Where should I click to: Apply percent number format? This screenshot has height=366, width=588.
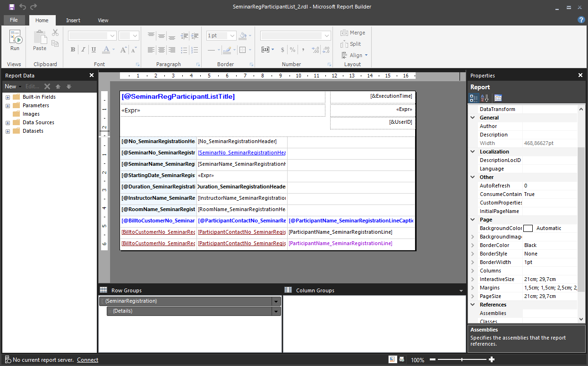point(293,50)
